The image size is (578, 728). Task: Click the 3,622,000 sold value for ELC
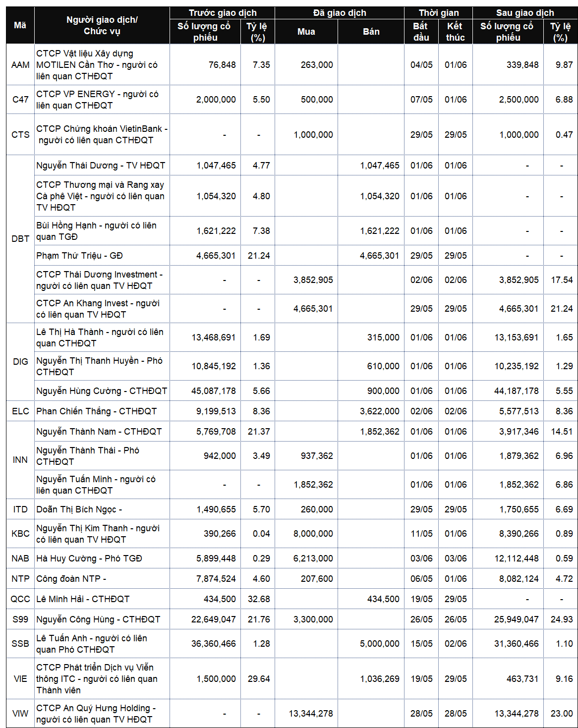click(x=380, y=411)
